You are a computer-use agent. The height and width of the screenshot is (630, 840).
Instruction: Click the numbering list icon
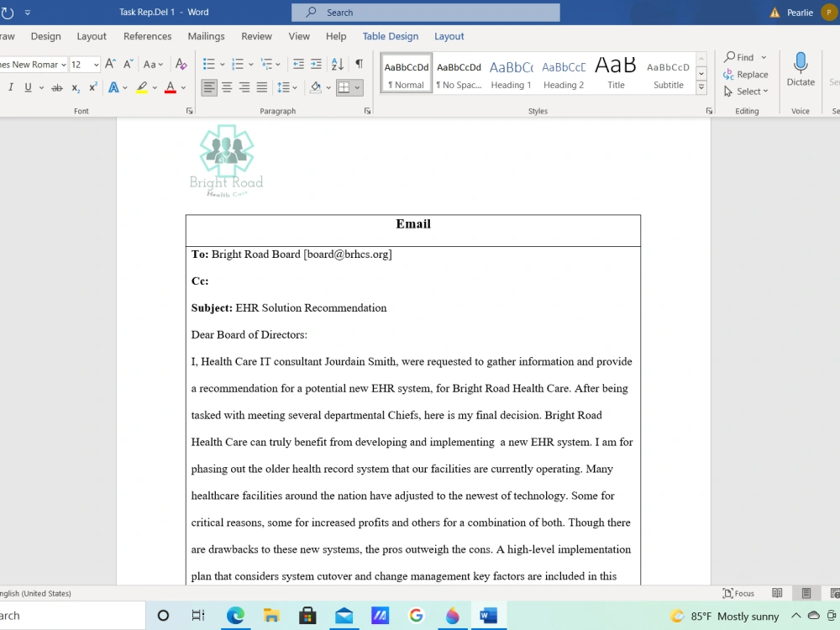click(238, 65)
